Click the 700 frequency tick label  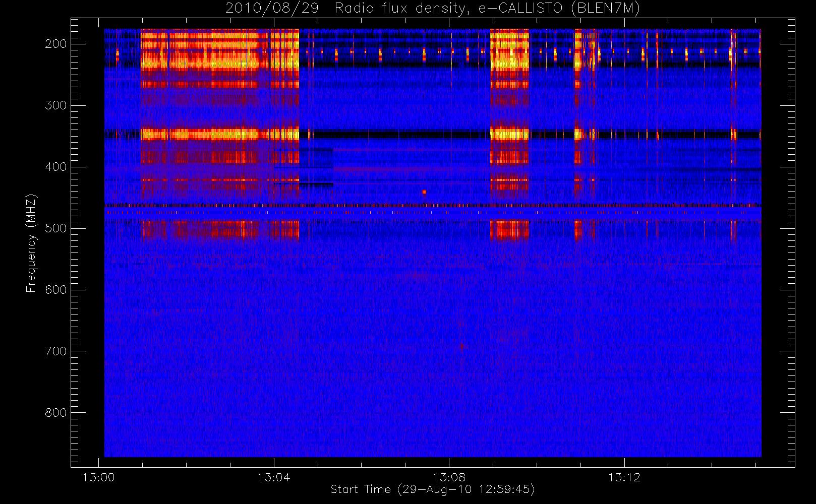(x=56, y=351)
